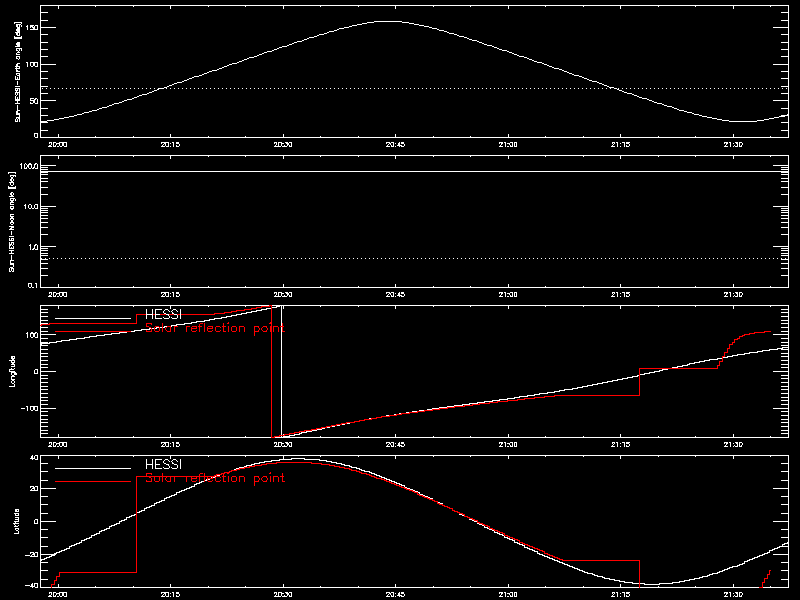Click 20:00 time label under Earth angle plot

(58, 145)
